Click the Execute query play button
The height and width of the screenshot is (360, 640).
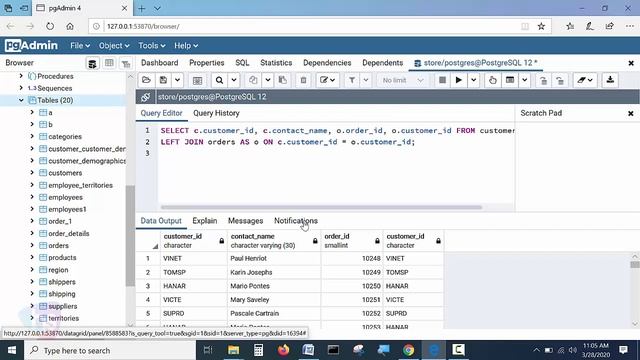[x=459, y=80]
